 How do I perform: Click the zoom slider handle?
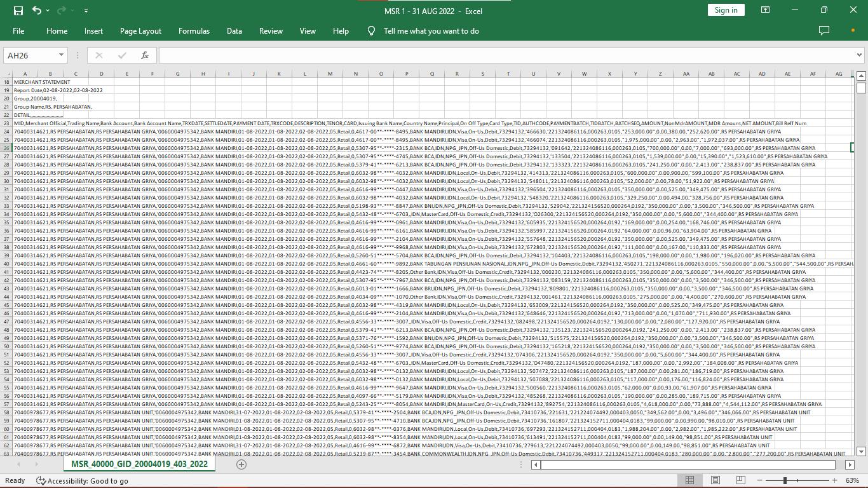(785, 480)
